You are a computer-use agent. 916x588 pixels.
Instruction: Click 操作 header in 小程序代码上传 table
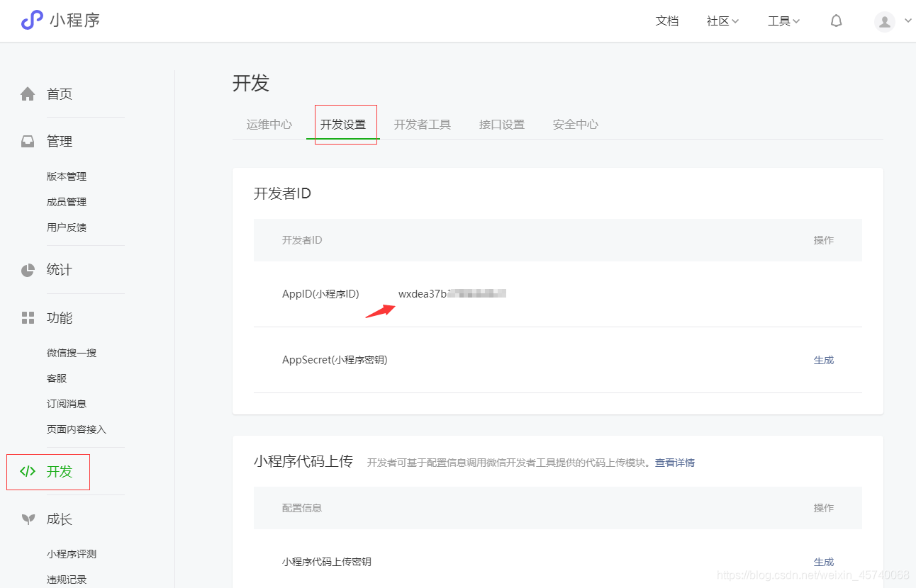coord(824,508)
